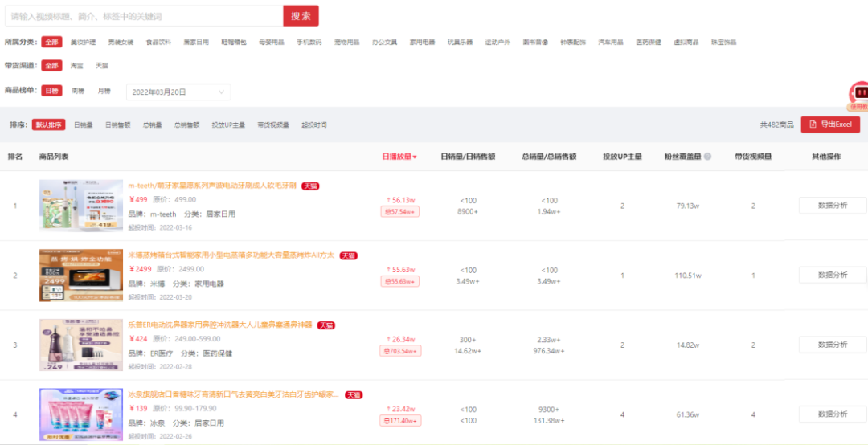Screen dimensions: 868x445
Task: Click the 总703.54w+ total plays tag
Action: tap(400, 351)
